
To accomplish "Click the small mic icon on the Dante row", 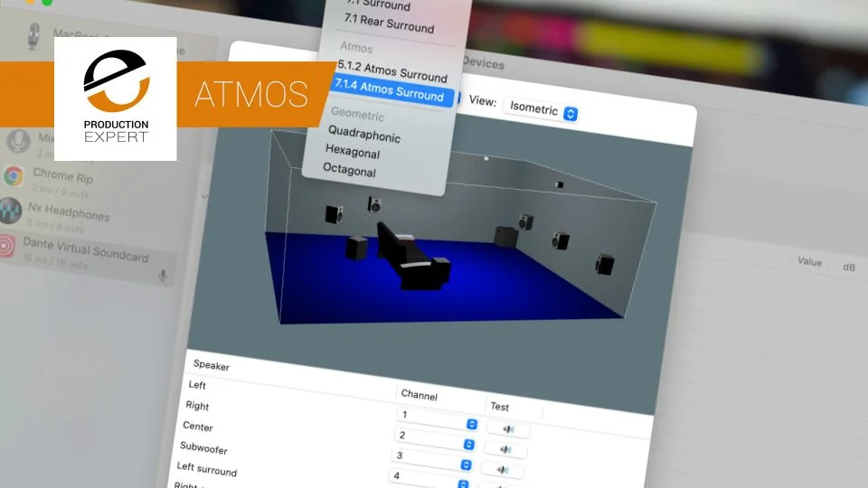I will pos(162,275).
